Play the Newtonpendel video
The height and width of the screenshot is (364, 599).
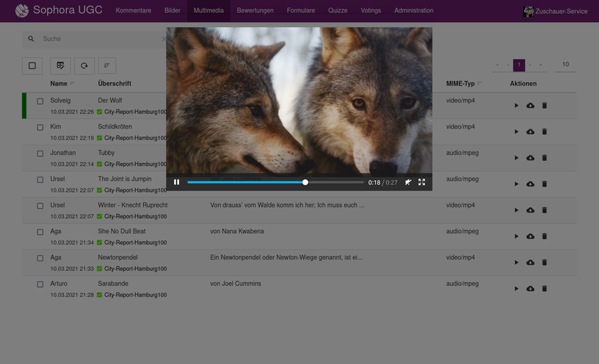coord(516,263)
